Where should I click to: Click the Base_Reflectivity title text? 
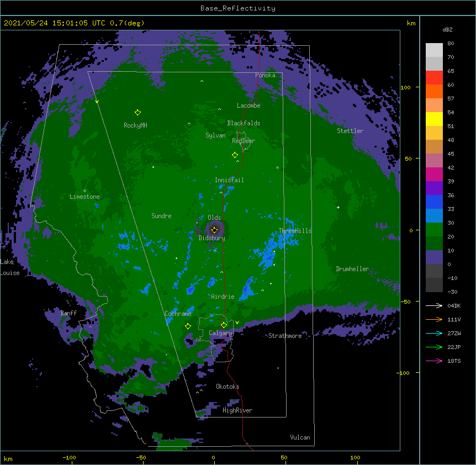click(x=238, y=8)
